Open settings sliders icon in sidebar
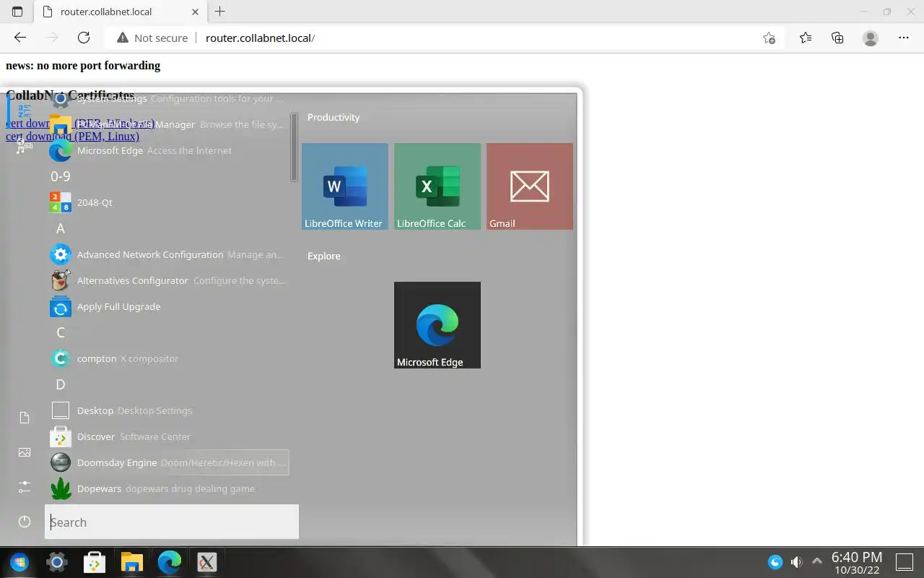924x578 pixels. (x=25, y=487)
